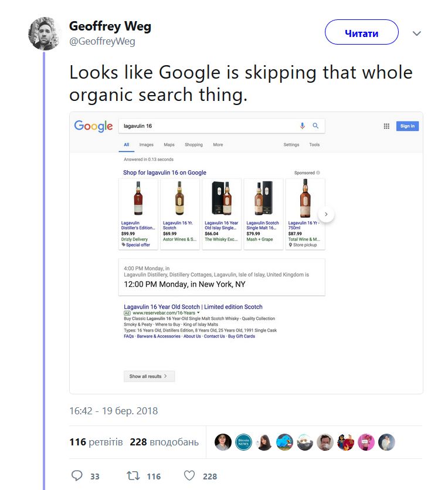Click the Sign in button
This screenshot has height=490, width=448.
[407, 126]
